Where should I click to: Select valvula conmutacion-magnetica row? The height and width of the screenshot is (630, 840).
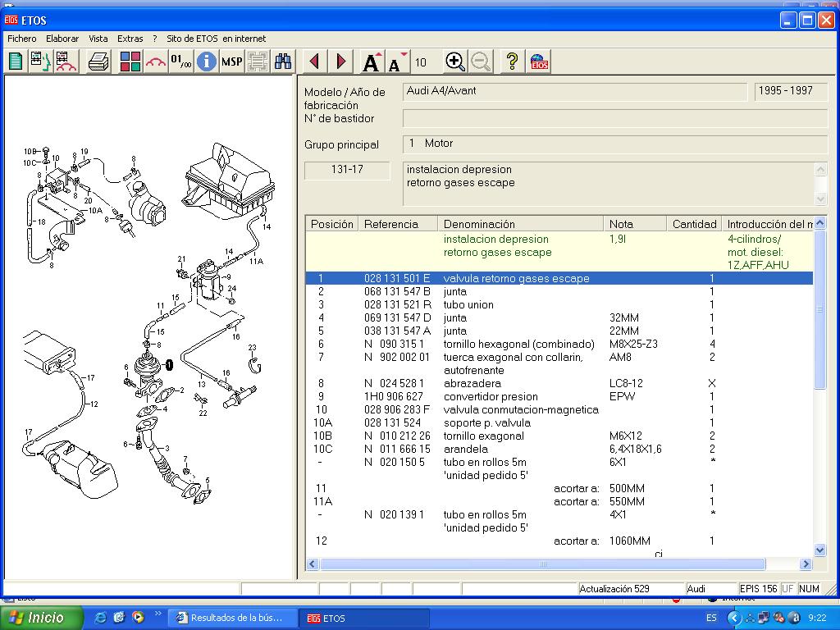tap(559, 410)
